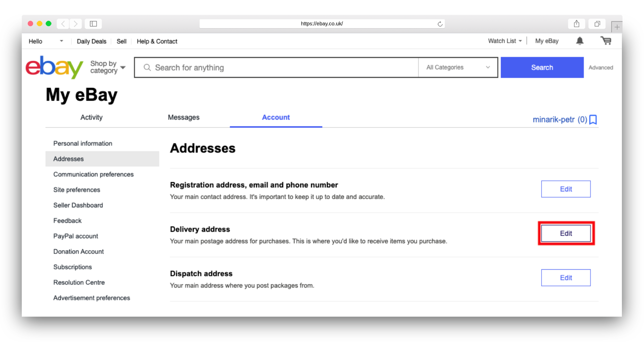Image resolution: width=644 pixels, height=342 pixels.
Task: Open Communication preferences in sidebar
Action: pyautogui.click(x=93, y=174)
